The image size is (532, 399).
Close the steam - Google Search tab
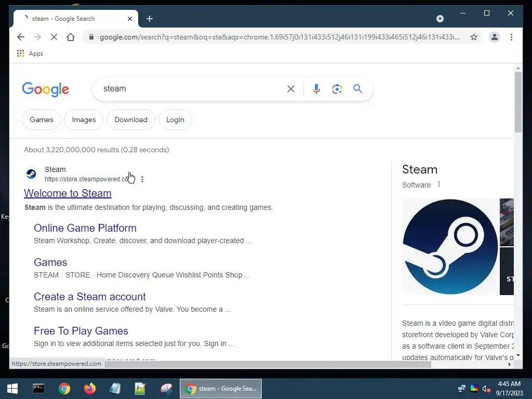[x=129, y=19]
